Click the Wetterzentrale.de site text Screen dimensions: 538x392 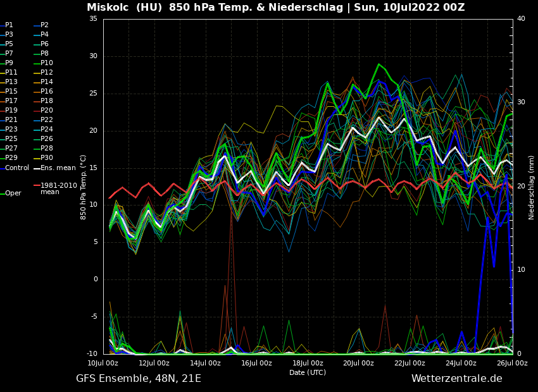point(456,379)
